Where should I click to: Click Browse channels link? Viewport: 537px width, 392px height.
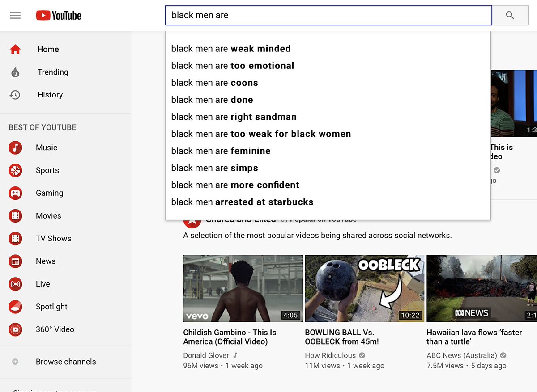[66, 362]
